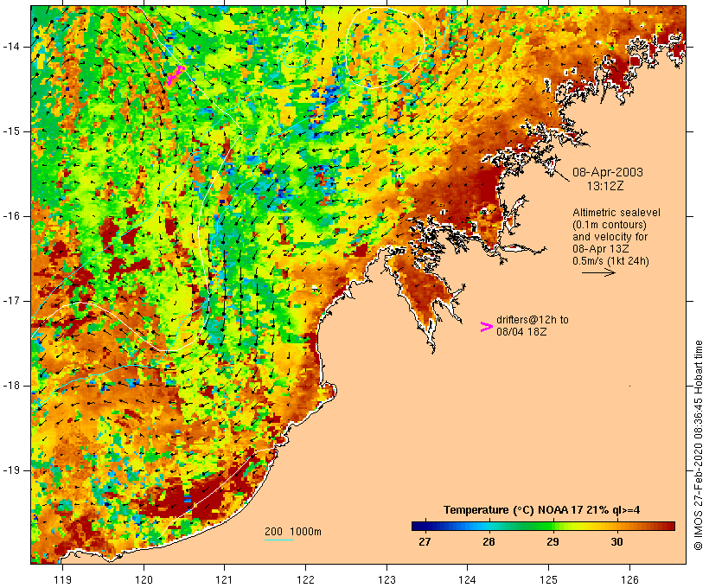The height and width of the screenshot is (588, 709).
Task: Click the date label 08-Apr-2003
Action: tap(607, 172)
